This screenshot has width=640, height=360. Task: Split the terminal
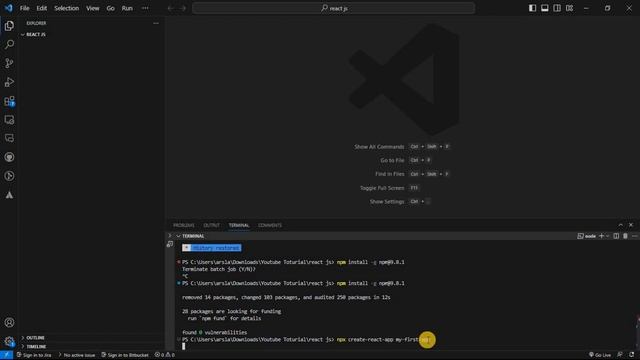pyautogui.click(x=616, y=236)
